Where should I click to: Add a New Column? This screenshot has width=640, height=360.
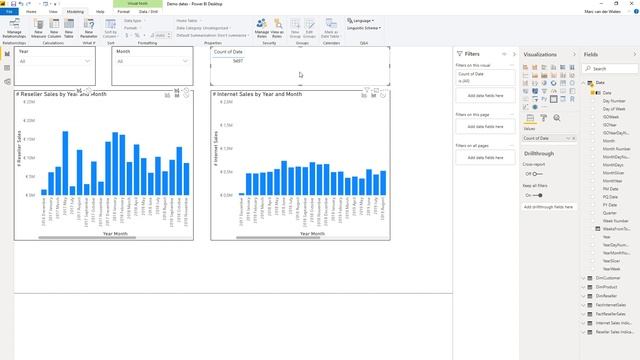tap(54, 28)
